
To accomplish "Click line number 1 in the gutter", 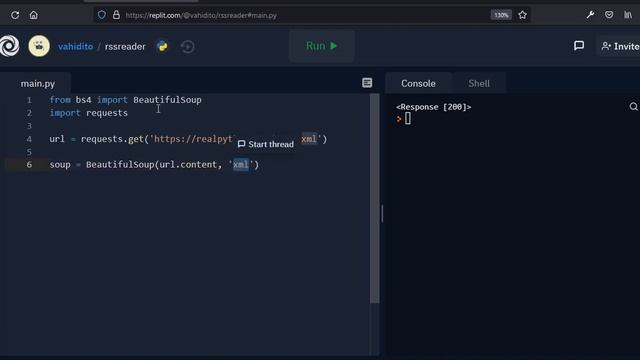I will pyautogui.click(x=29, y=100).
